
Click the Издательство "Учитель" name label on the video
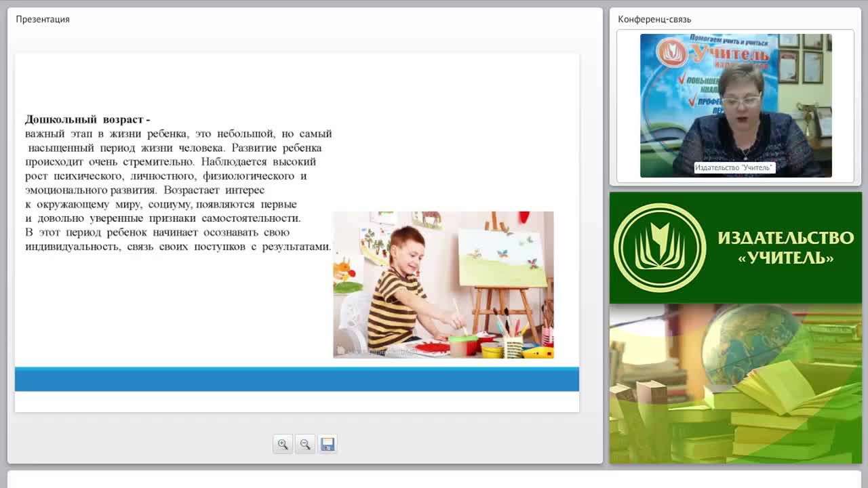734,167
